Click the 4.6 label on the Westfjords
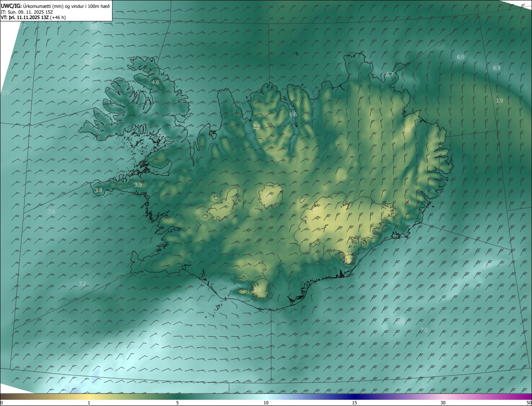532x406 pixels. pos(155,83)
